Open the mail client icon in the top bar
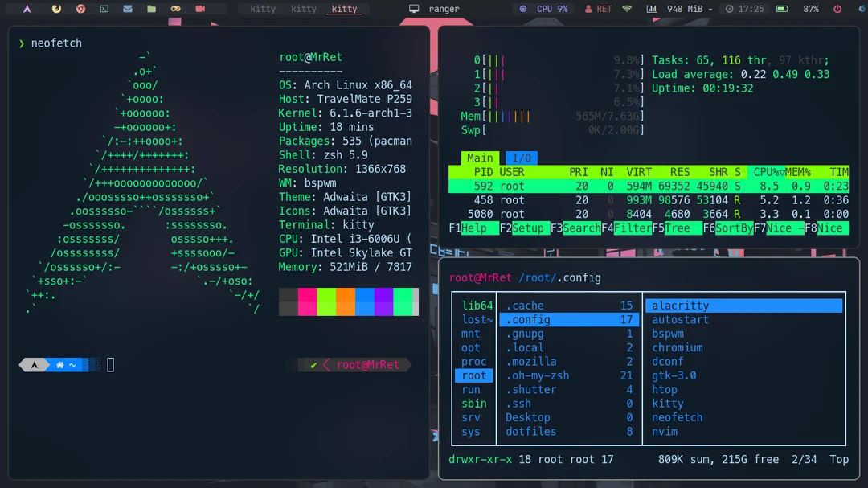Viewport: 868px width, 488px height. 128,8
